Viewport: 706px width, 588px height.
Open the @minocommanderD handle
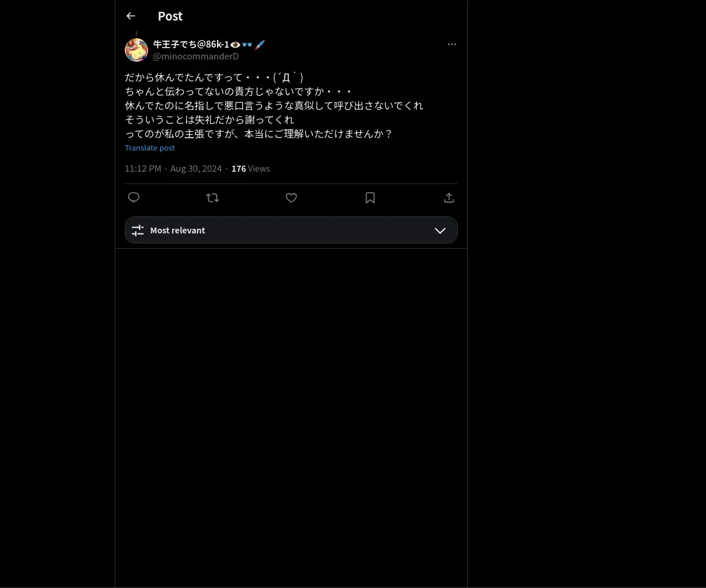coord(196,56)
